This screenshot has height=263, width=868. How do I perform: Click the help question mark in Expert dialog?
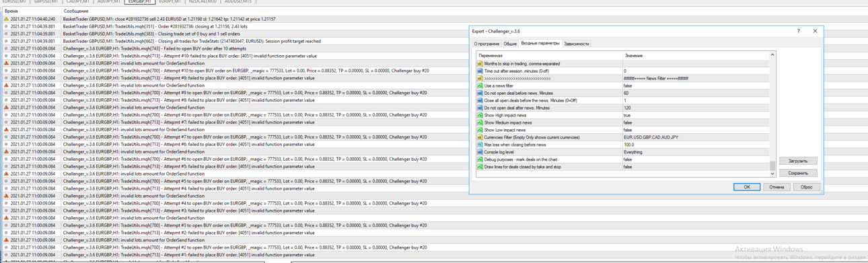pyautogui.click(x=799, y=31)
